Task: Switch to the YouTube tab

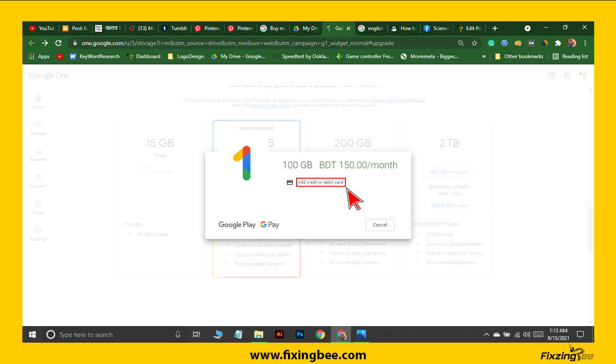Action: 42,28
